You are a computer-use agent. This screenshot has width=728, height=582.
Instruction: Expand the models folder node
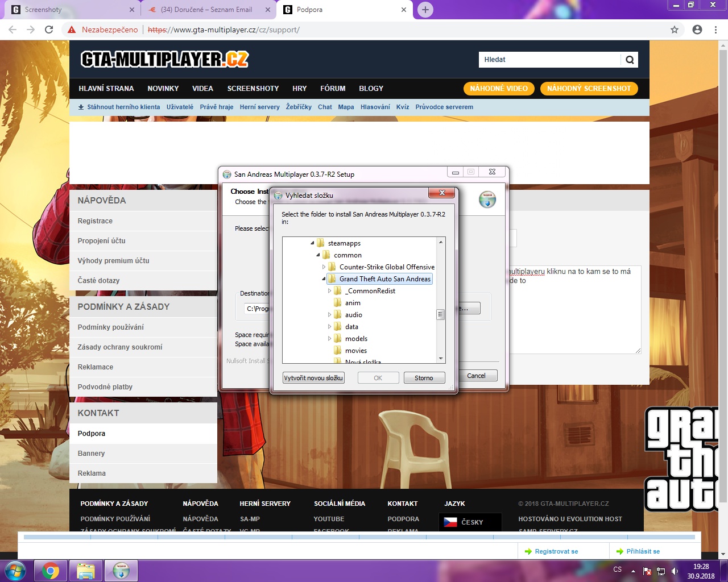point(329,338)
